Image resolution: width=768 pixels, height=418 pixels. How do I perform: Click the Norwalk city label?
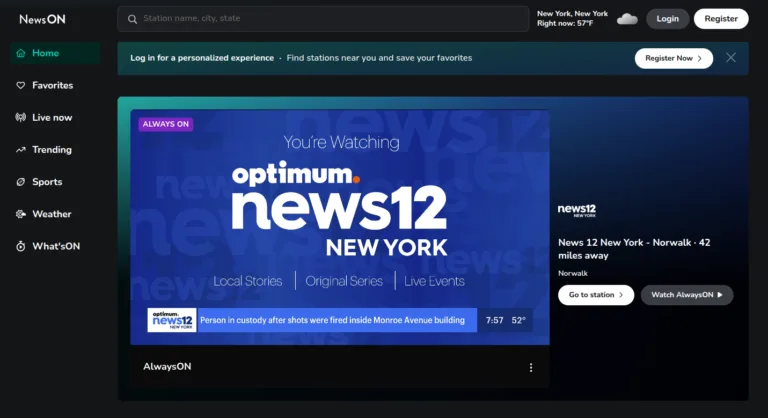tap(573, 273)
